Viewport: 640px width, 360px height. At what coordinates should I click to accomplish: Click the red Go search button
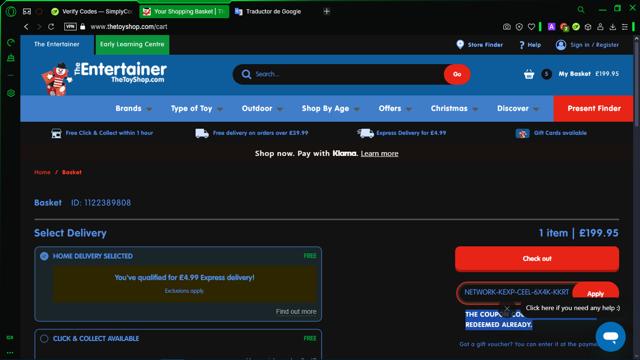pyautogui.click(x=457, y=74)
